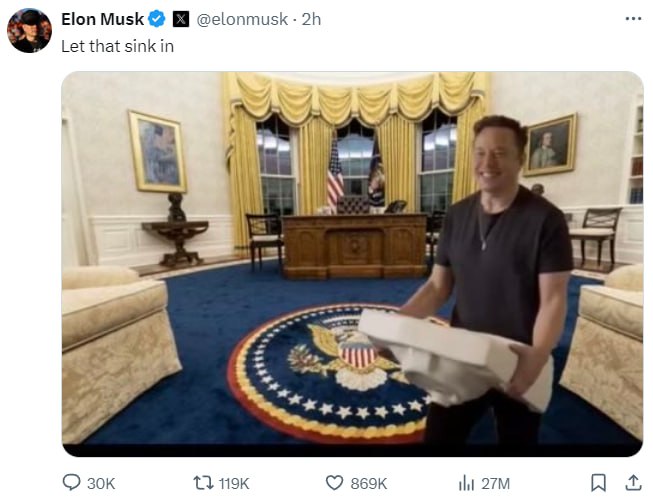This screenshot has height=501, width=653.
Task: Click the 119K reposts count
Action: click(x=234, y=484)
